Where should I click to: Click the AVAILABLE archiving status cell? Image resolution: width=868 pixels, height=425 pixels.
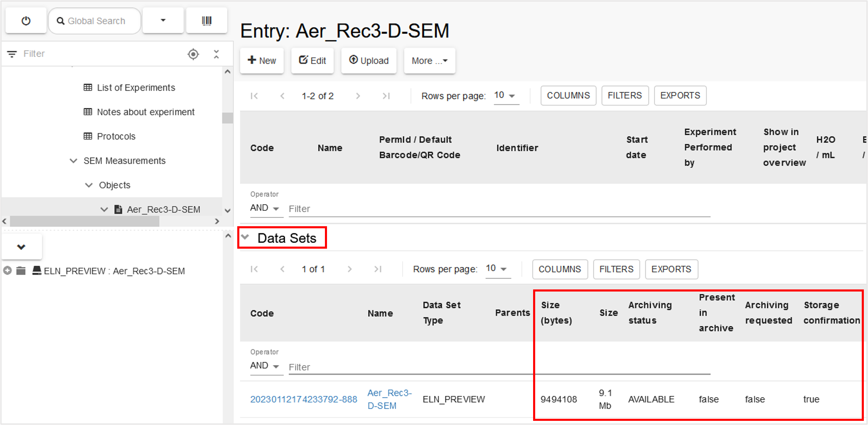(651, 399)
